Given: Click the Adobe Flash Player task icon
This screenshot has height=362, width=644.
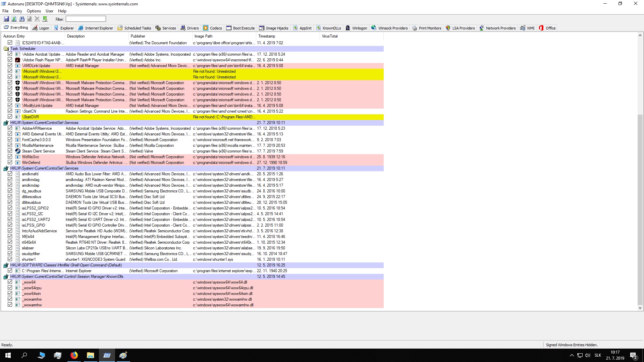Looking at the screenshot, I should [x=18, y=60].
